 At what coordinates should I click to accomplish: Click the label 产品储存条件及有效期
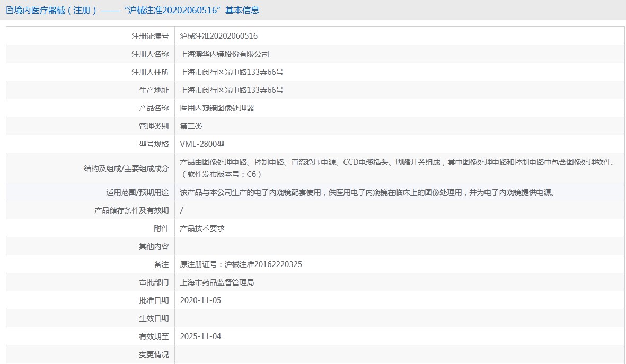132,210
